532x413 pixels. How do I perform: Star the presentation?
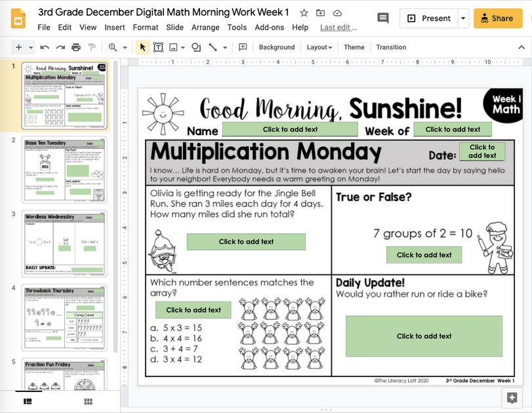coord(304,12)
